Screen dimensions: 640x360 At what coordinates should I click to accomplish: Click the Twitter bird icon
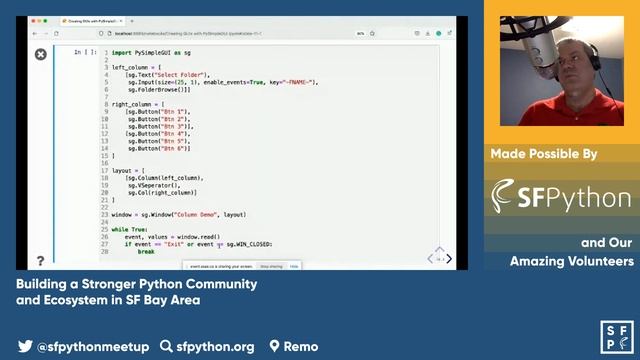(25, 347)
